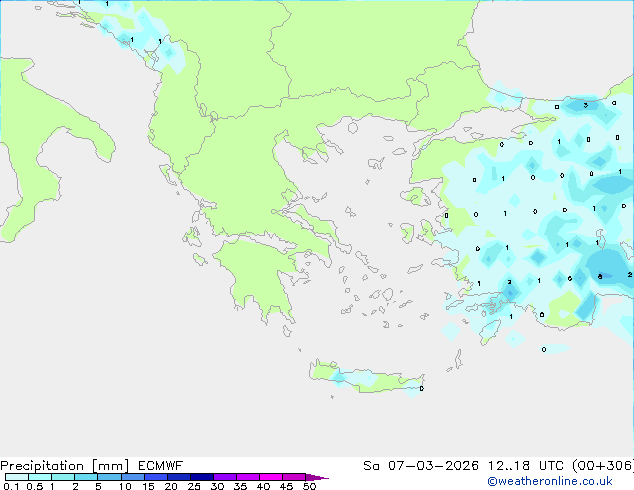This screenshot has height=490, width=634.
Task: Pick the purple 30–35 legend swatch
Action: [225, 477]
